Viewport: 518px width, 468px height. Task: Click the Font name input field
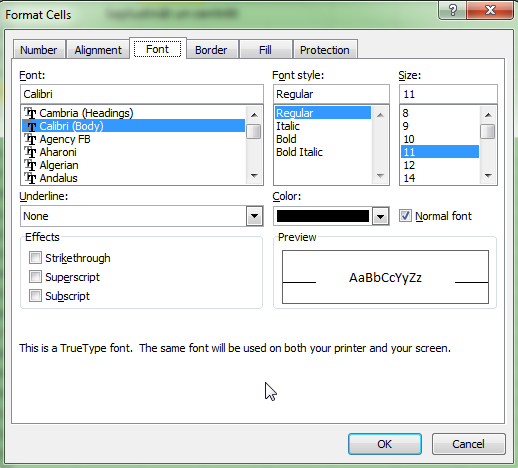point(142,94)
